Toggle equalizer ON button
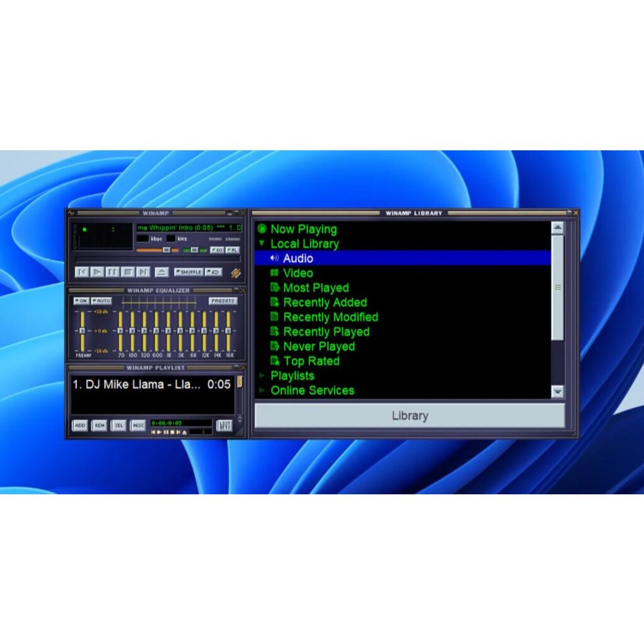The image size is (644, 644). 81,301
